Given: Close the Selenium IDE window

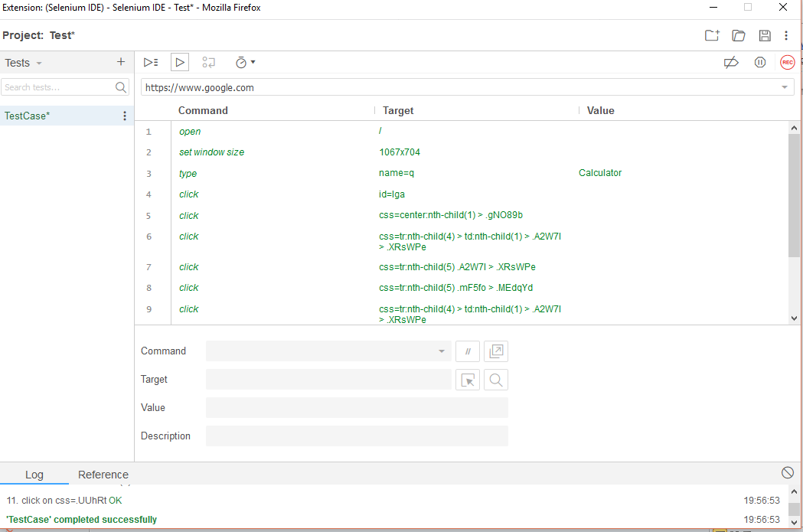Looking at the screenshot, I should 783,7.
